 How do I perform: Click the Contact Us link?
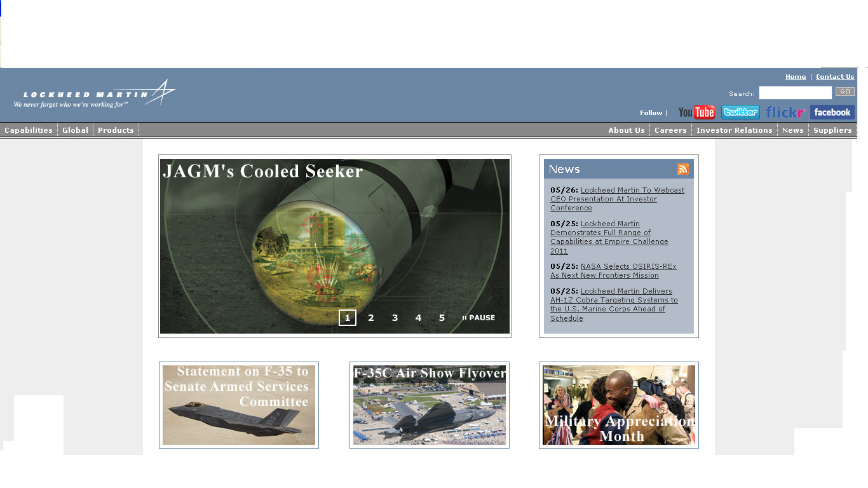[835, 77]
